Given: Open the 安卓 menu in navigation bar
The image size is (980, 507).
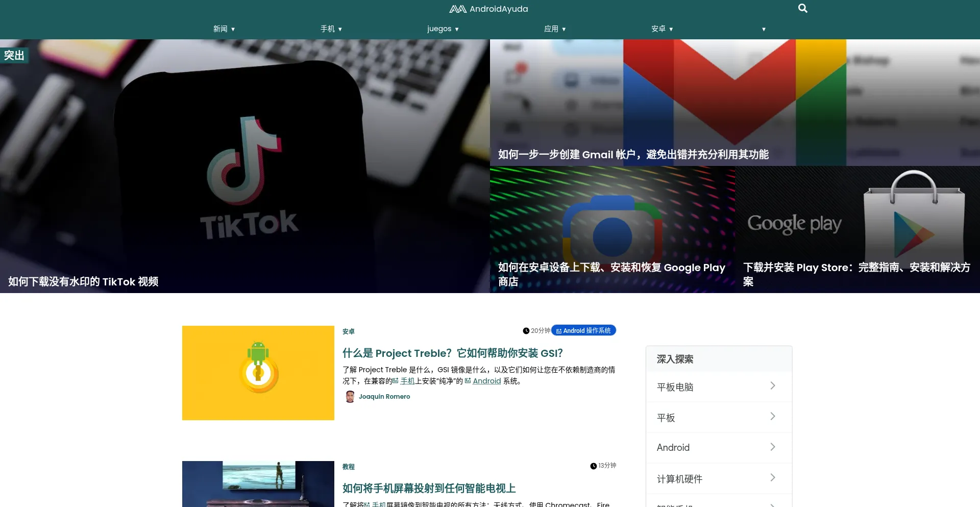Looking at the screenshot, I should pyautogui.click(x=658, y=29).
